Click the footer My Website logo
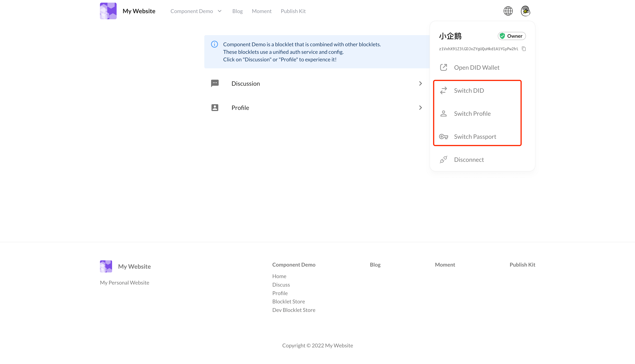This screenshot has width=635, height=364. click(106, 266)
